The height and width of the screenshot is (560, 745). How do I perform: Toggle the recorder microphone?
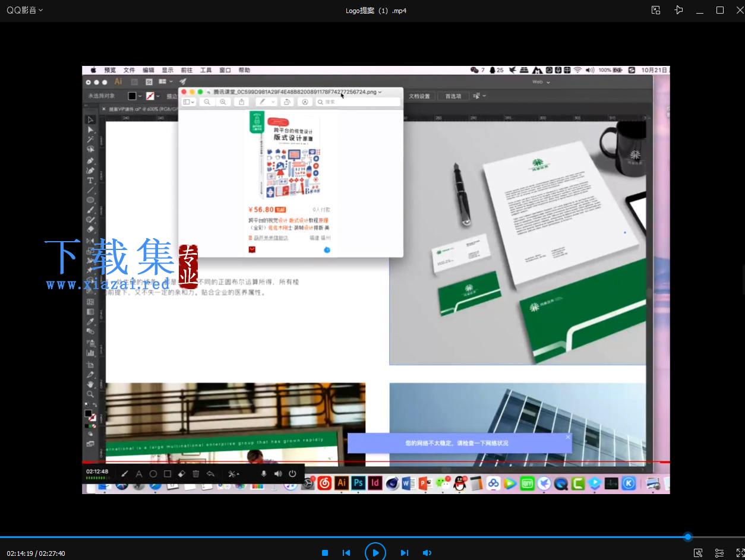(x=264, y=474)
